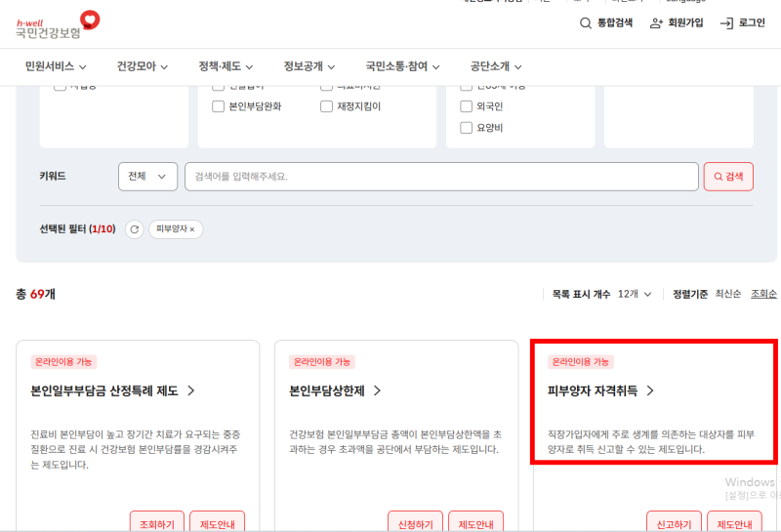Open arrow next to 본인부담상한제
781x532 pixels.
tap(377, 390)
